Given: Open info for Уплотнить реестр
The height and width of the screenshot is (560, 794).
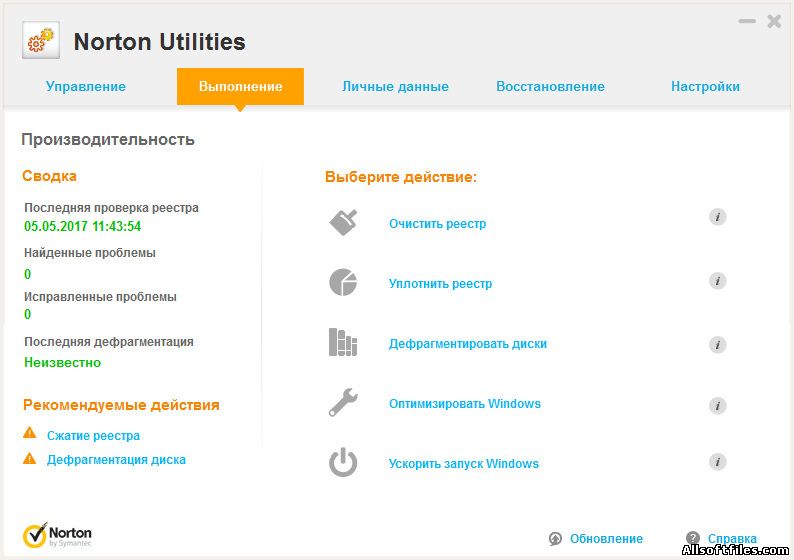Looking at the screenshot, I should click(717, 281).
